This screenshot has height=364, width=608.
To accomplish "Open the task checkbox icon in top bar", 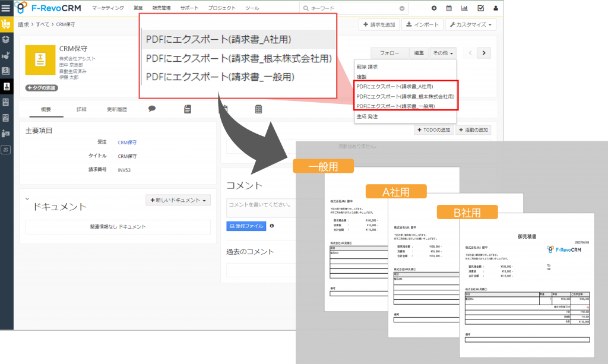I will [480, 8].
